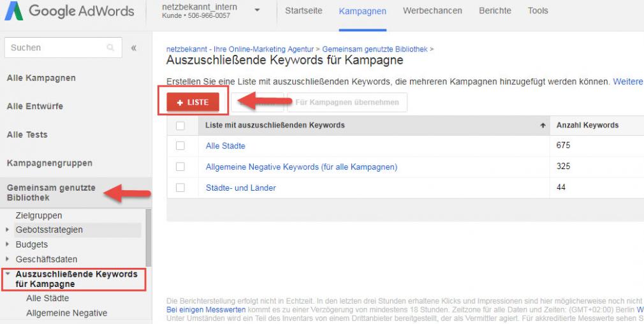Click Für Kampagnen übernehmen button

(x=347, y=102)
